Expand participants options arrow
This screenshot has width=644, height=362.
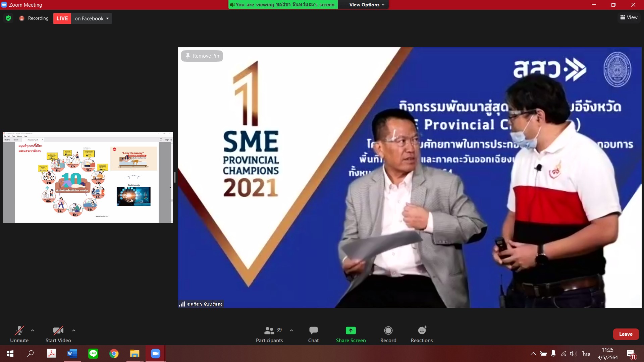tap(291, 330)
